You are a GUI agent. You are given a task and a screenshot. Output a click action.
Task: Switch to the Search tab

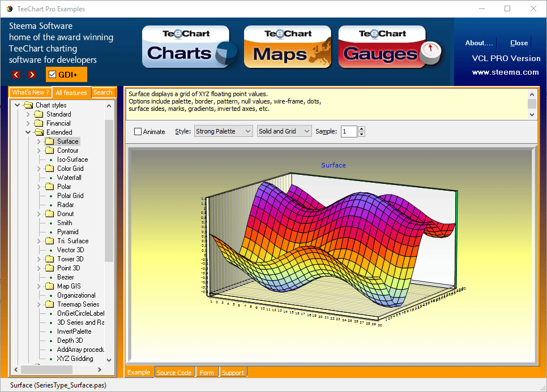103,92
